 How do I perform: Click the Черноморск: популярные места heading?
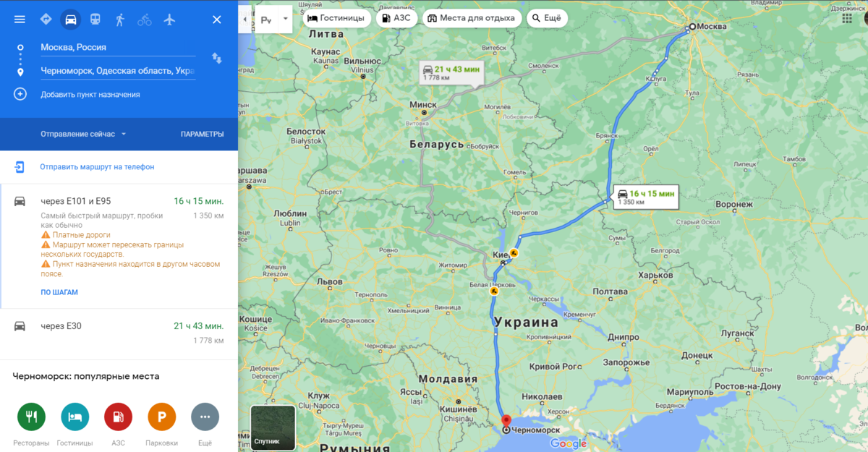click(86, 377)
